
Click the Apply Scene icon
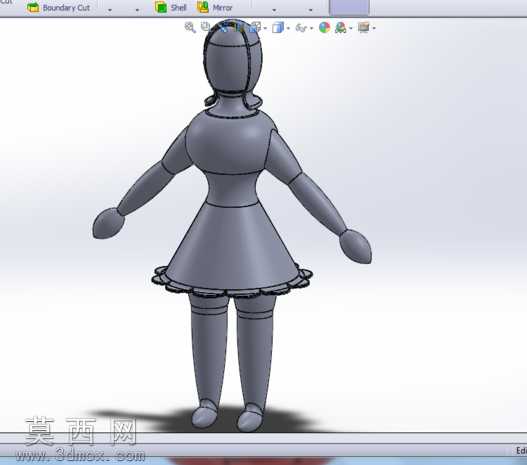(340, 28)
